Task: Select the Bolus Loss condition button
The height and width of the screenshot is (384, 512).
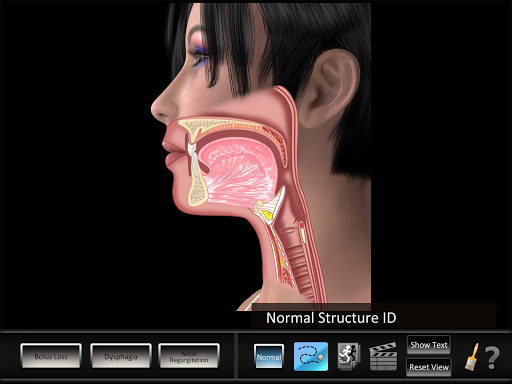Action: [51, 356]
